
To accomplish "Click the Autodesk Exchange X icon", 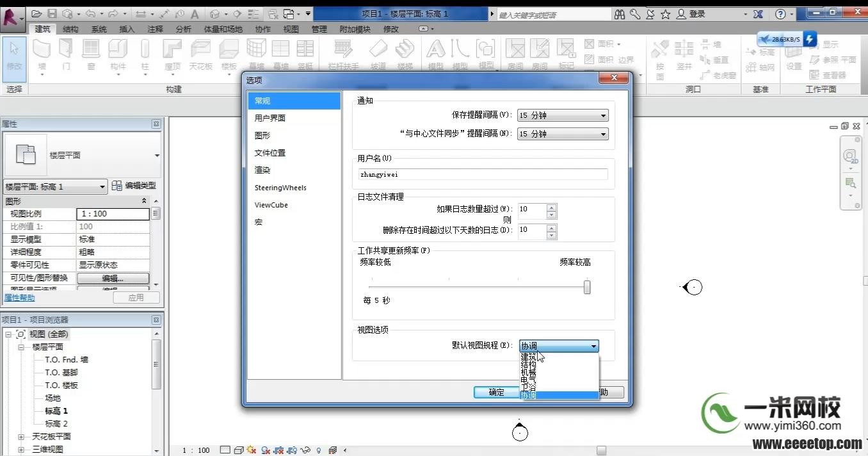I will [759, 13].
